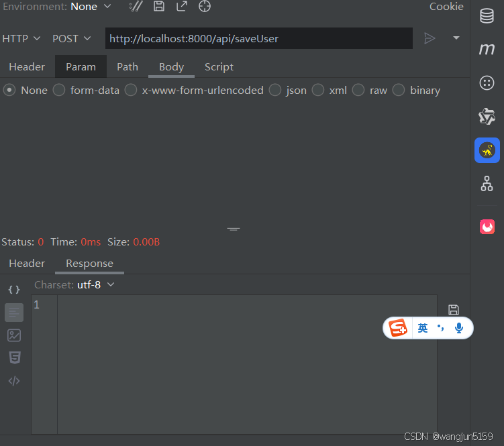Select the Response tab

[x=90, y=264]
